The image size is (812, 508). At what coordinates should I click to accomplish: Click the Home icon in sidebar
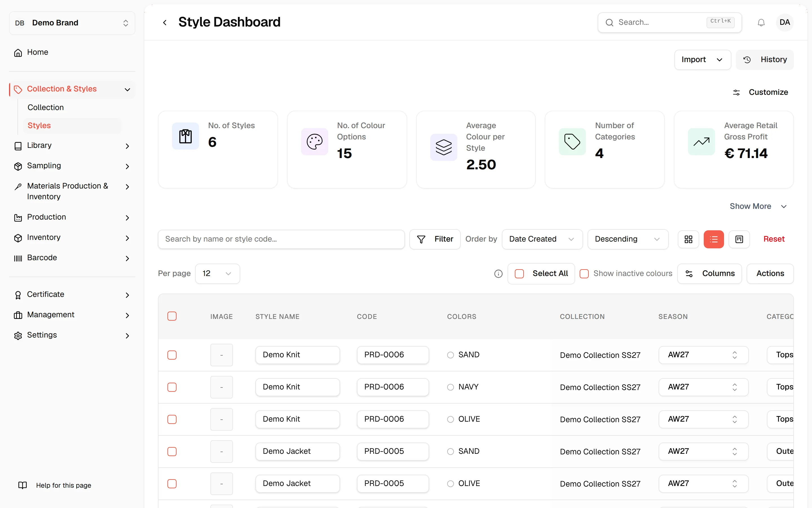(18, 53)
